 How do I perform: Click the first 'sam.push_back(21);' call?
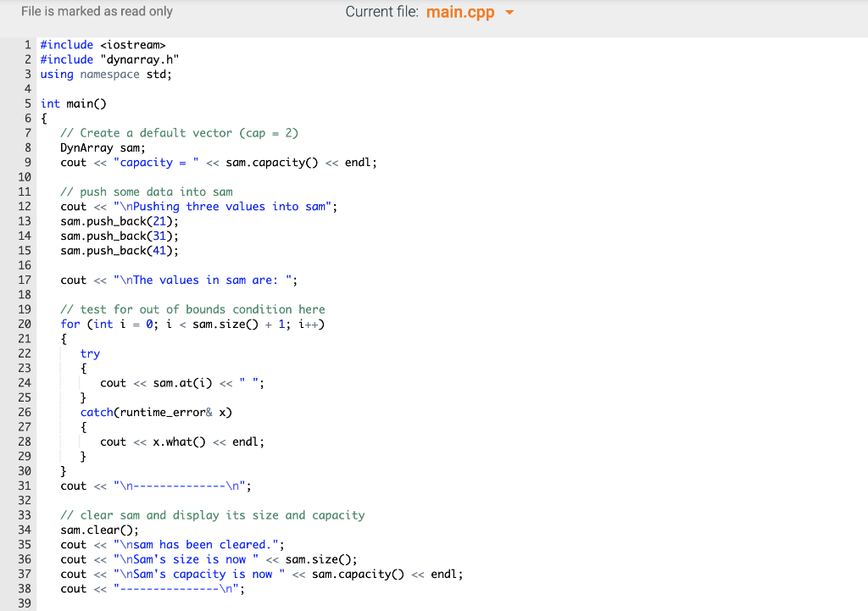point(119,220)
